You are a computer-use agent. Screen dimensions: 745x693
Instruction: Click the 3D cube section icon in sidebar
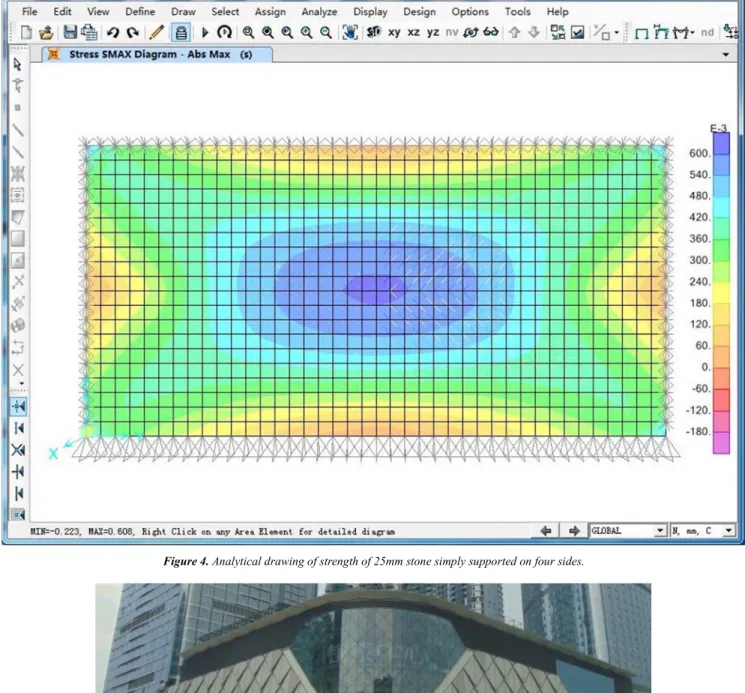(x=18, y=325)
